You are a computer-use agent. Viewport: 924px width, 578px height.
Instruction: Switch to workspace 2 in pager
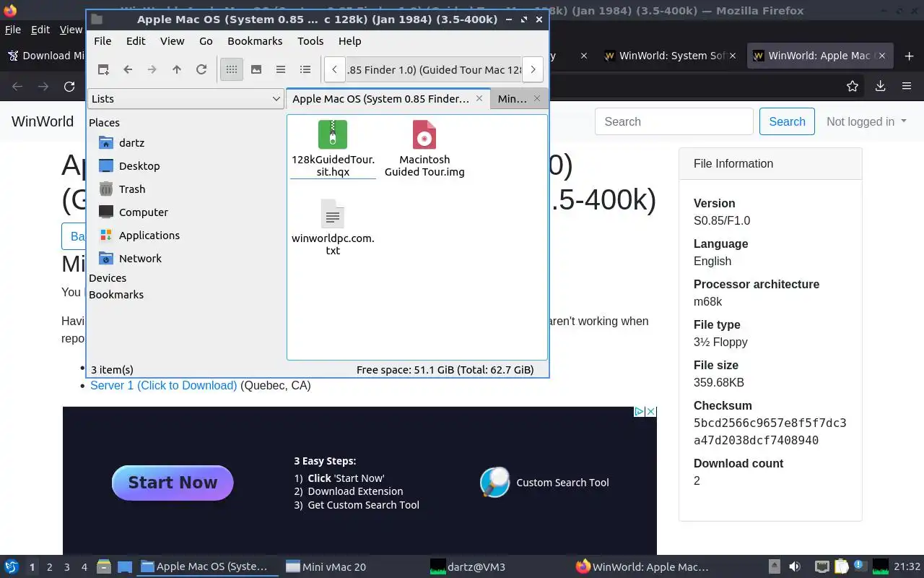tap(50, 567)
